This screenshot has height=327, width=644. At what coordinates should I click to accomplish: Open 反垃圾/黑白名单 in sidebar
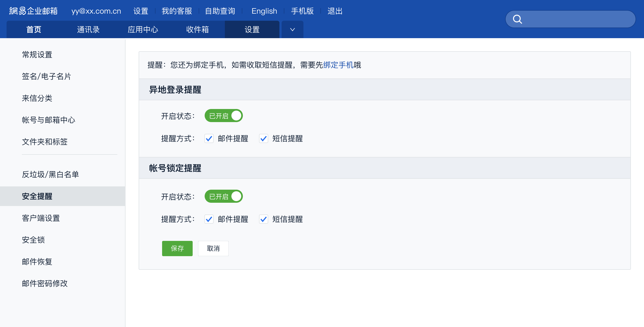tap(50, 174)
